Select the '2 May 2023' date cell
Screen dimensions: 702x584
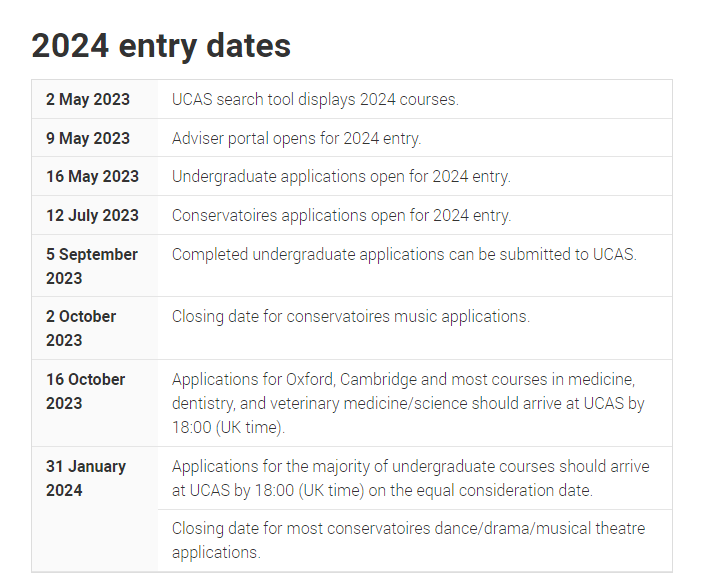(88, 99)
